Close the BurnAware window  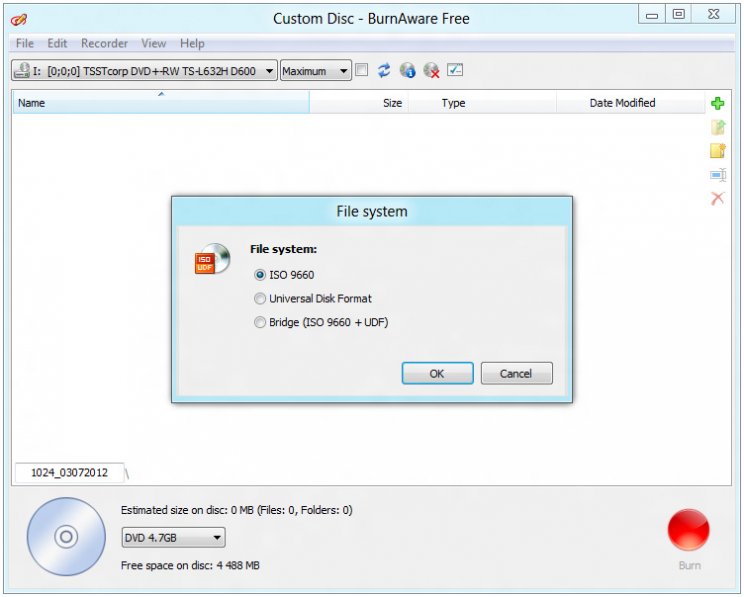click(713, 15)
